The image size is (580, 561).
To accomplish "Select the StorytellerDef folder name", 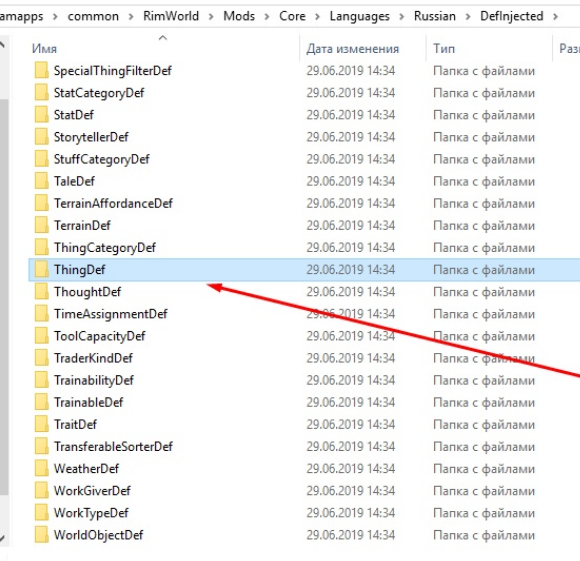I will tap(91, 137).
